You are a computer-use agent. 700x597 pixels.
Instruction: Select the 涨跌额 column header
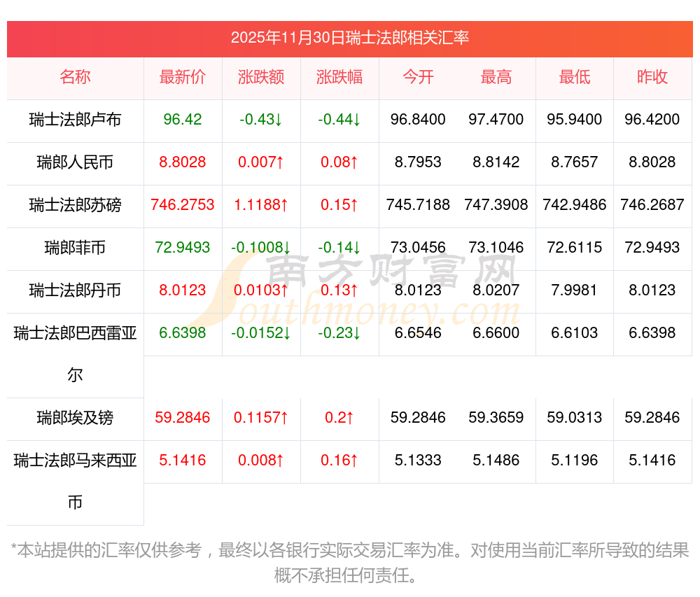[261, 77]
